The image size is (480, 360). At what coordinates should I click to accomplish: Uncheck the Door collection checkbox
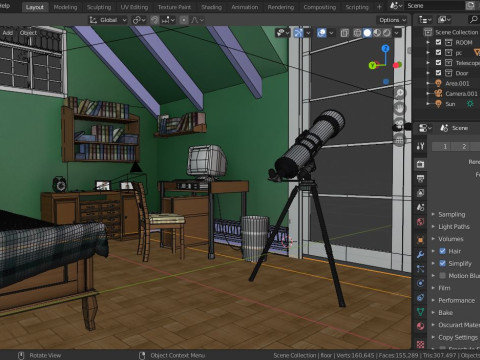pyautogui.click(x=438, y=73)
